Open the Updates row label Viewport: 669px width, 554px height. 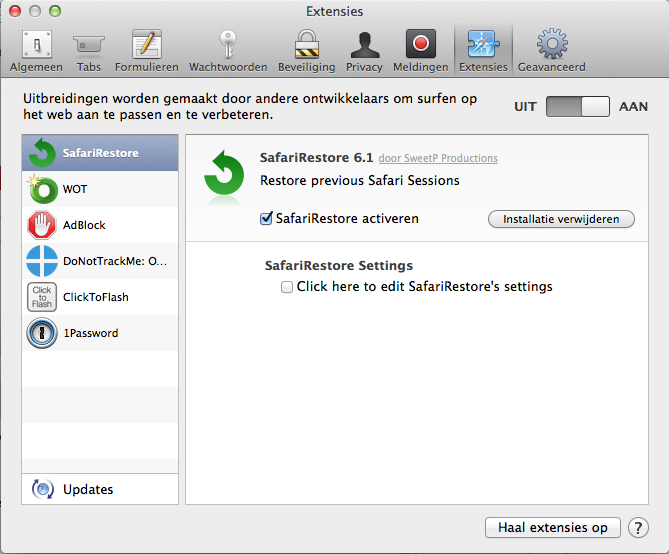coord(88,489)
